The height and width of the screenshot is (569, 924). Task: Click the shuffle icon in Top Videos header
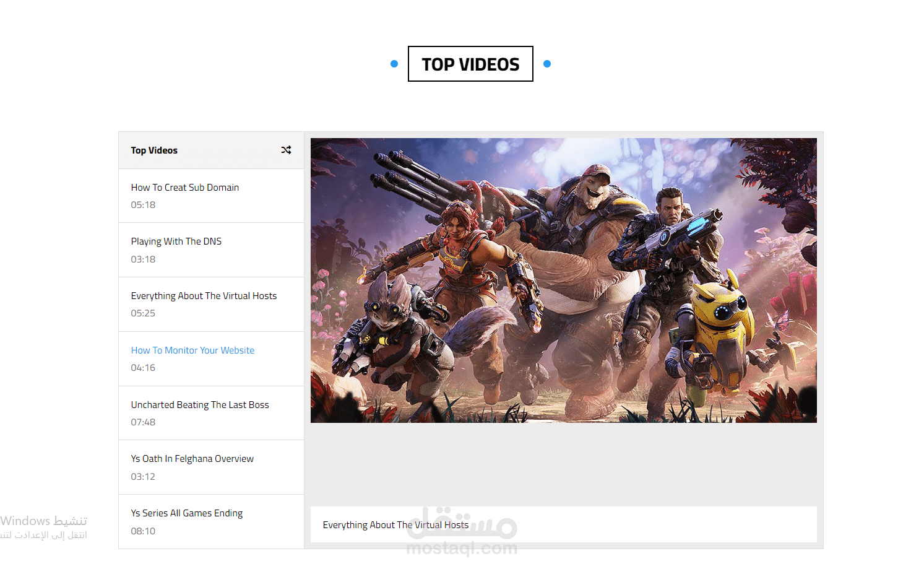point(286,150)
